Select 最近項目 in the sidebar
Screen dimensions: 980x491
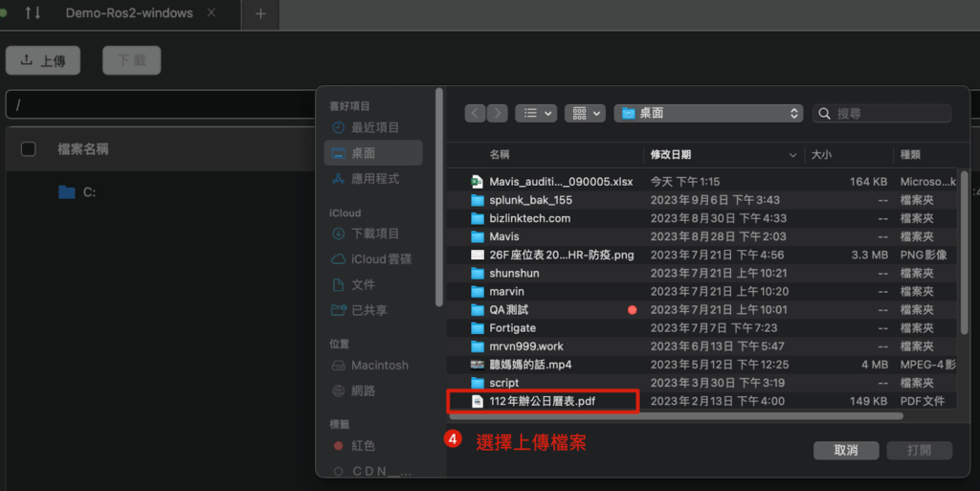[374, 127]
